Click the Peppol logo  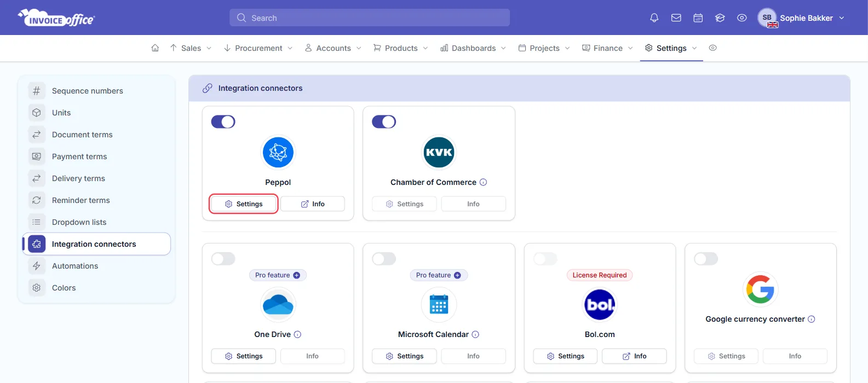click(278, 152)
